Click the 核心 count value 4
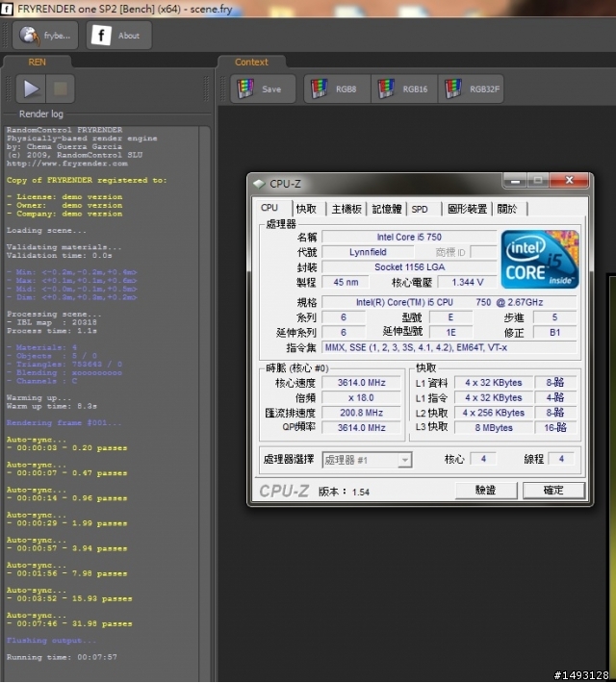 (x=483, y=459)
